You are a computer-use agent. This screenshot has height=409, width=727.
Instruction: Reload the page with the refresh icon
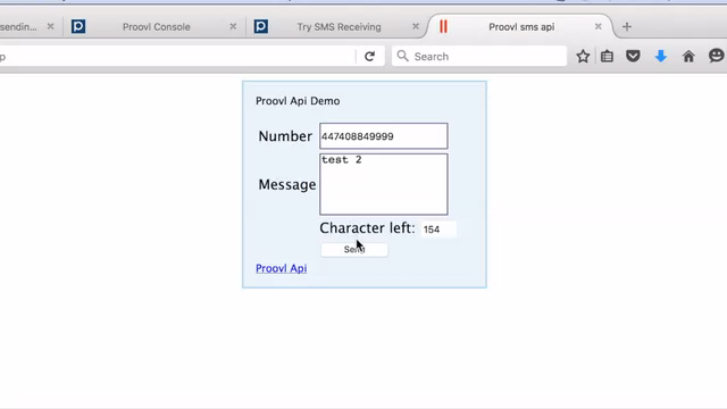click(x=370, y=57)
